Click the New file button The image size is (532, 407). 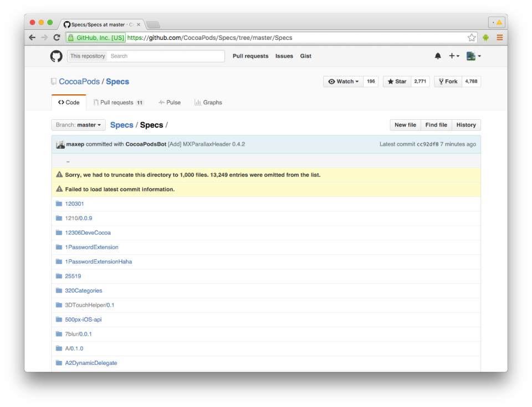405,125
